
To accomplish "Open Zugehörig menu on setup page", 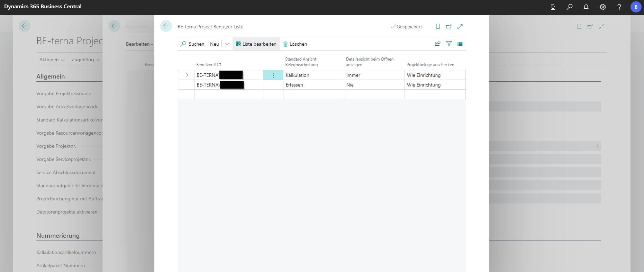I will coord(86,60).
